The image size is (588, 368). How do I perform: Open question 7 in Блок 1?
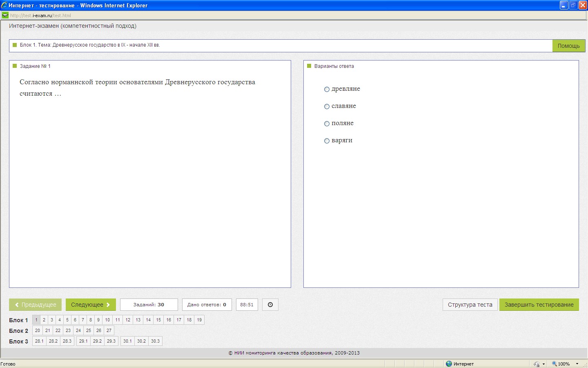coord(83,320)
